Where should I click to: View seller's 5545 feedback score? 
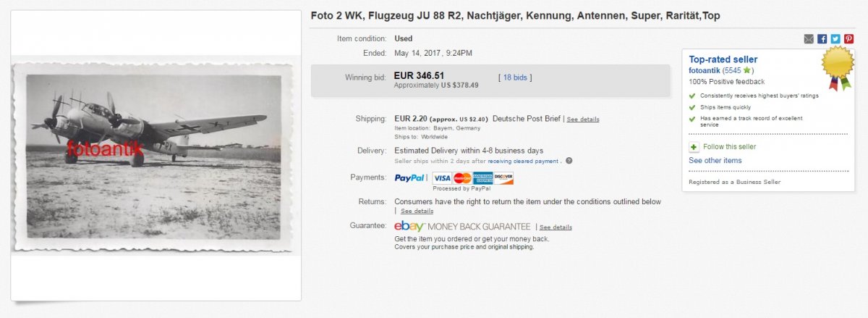click(731, 70)
